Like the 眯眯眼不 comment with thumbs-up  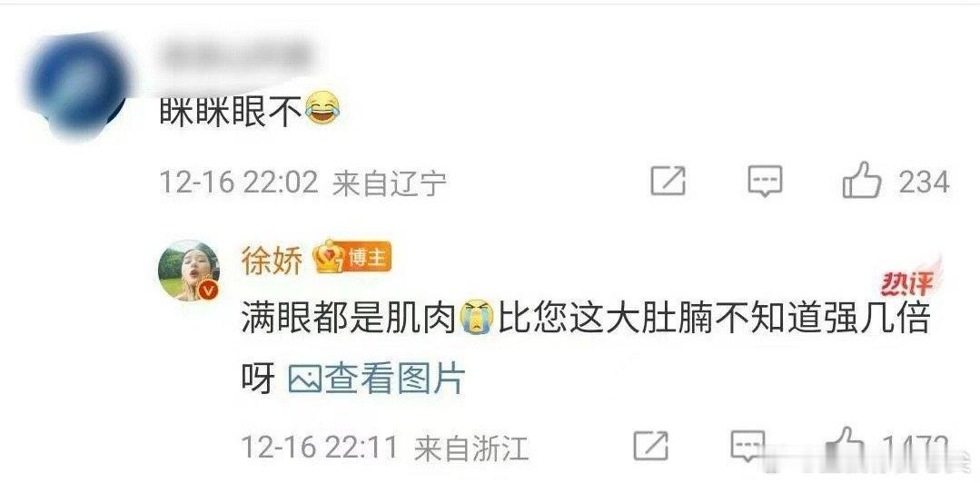click(862, 180)
